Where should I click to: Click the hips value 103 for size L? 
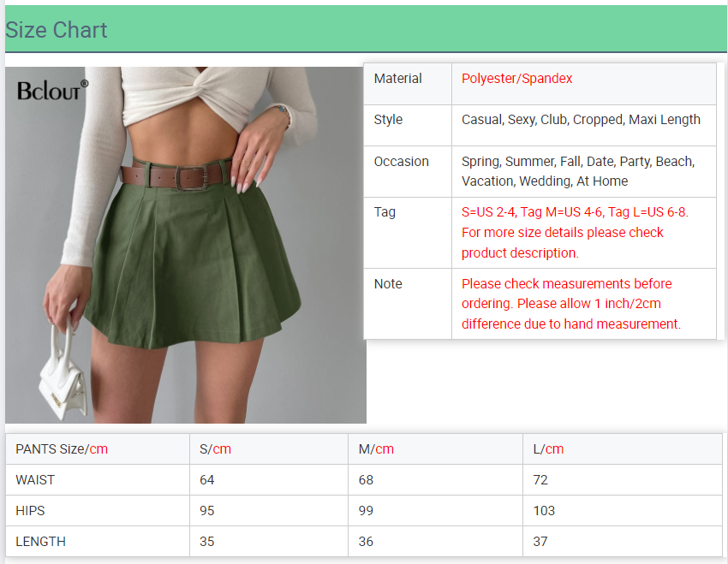click(544, 511)
